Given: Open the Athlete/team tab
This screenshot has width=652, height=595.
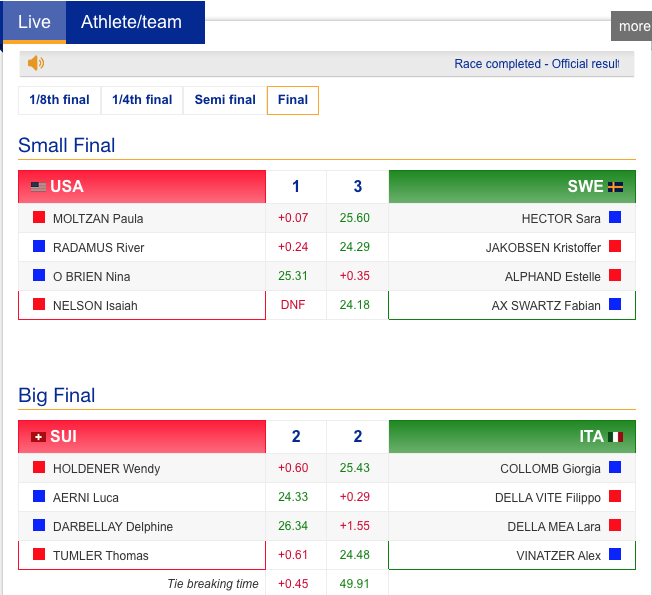Looking at the screenshot, I should pos(131,22).
